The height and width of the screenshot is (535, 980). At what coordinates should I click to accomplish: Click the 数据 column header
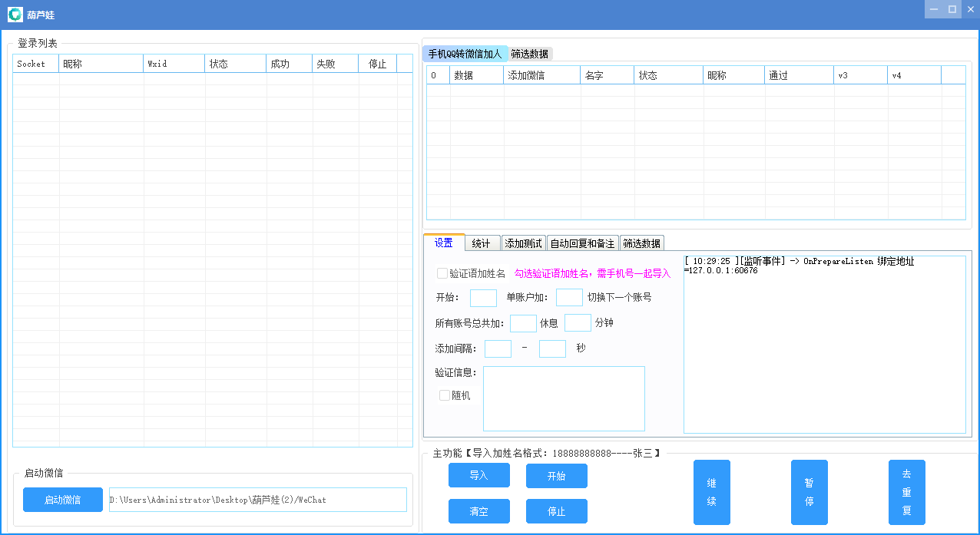pos(477,75)
